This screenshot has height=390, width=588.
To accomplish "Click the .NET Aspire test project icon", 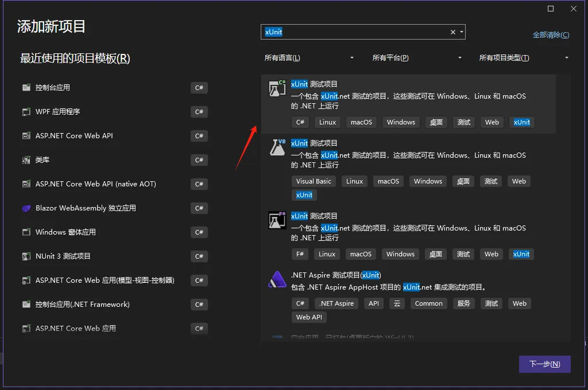I will [x=277, y=280].
